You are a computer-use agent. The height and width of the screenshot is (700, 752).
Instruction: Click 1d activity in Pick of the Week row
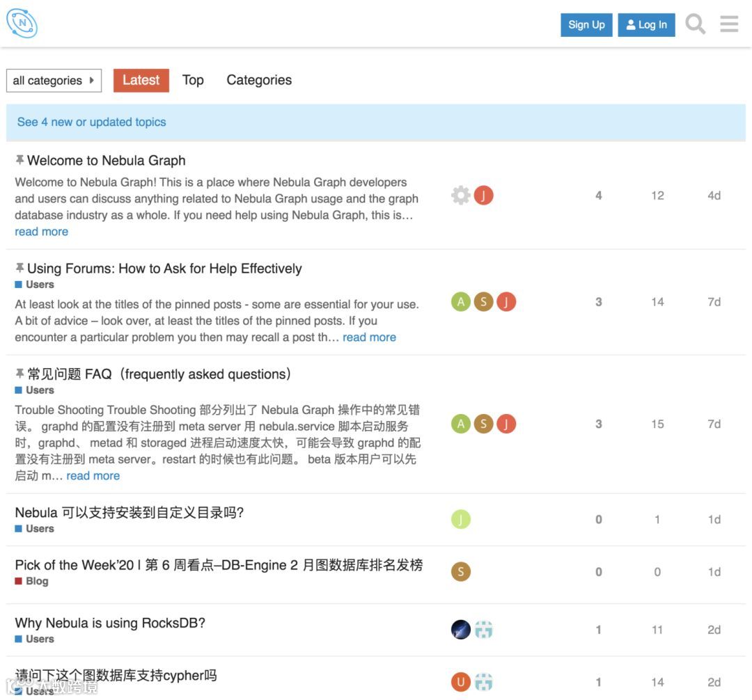point(714,572)
